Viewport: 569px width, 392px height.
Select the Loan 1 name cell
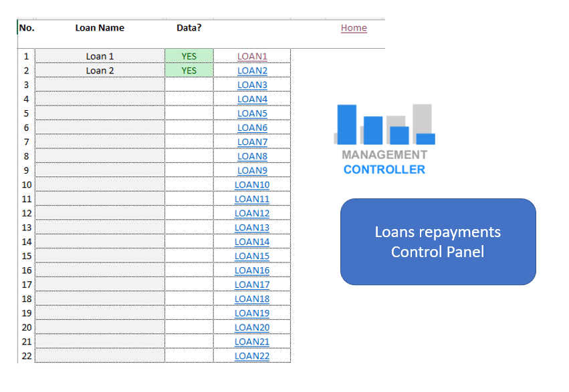click(100, 56)
